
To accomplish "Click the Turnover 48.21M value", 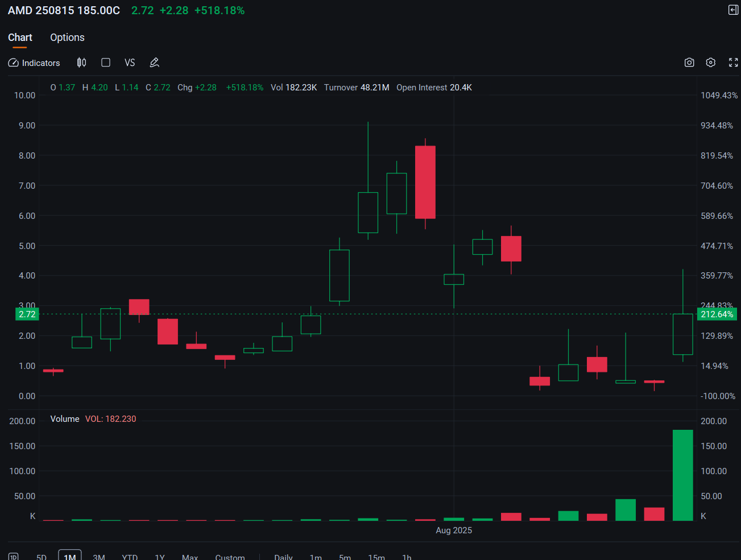I will 357,88.
